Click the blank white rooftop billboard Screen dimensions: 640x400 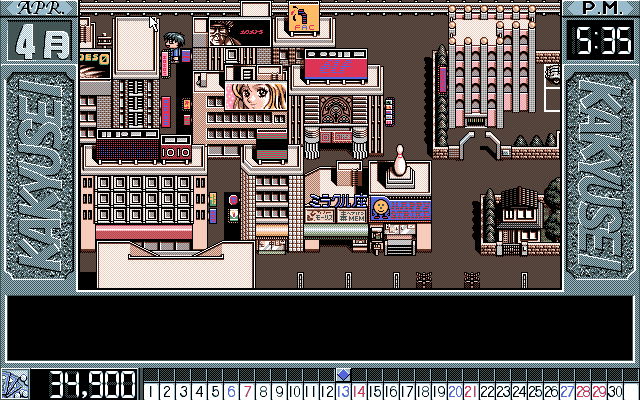point(136,46)
